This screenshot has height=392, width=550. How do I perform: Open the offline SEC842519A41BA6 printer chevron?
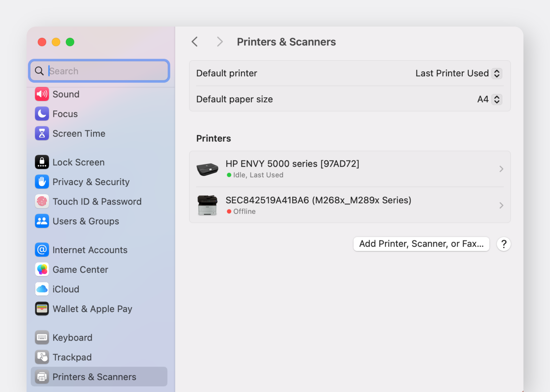tap(501, 205)
